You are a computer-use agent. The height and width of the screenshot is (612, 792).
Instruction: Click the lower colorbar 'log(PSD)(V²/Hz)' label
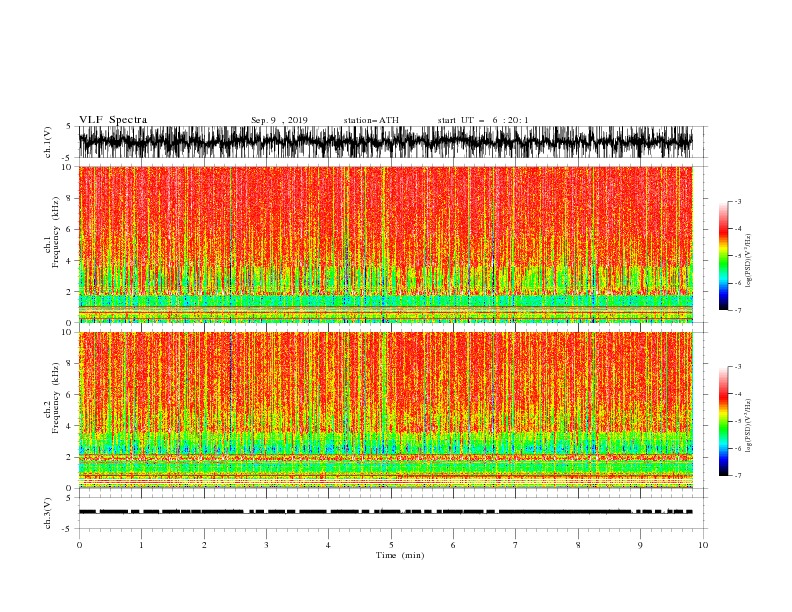[x=749, y=426]
